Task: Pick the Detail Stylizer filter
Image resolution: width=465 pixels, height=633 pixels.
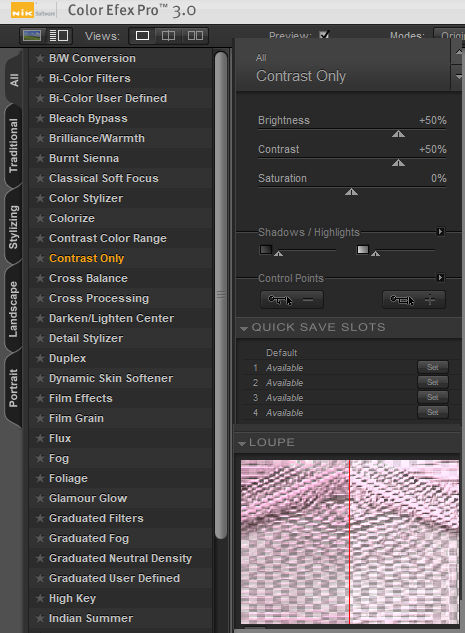Action: pos(86,338)
